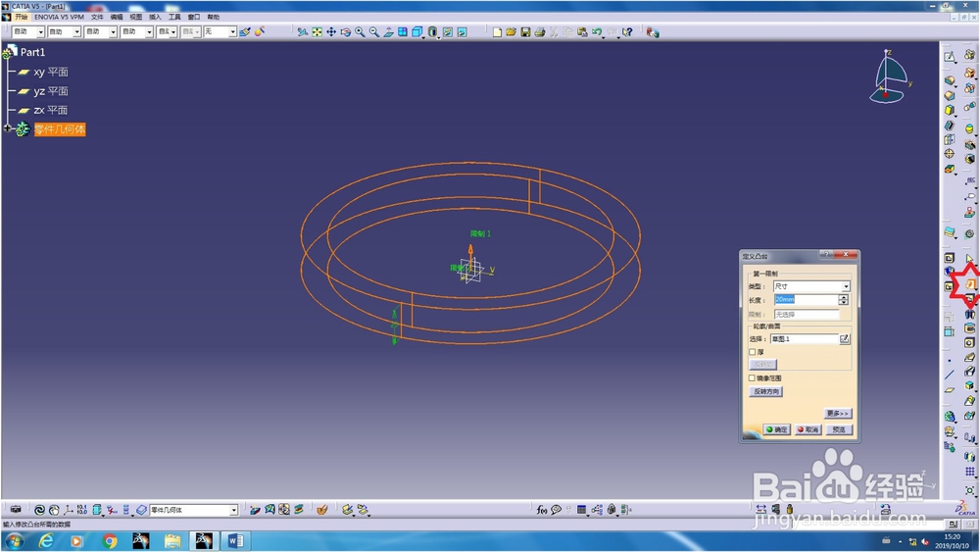This screenshot has height=552, width=980.
Task: Click the 预览 Preview button
Action: pos(839,429)
